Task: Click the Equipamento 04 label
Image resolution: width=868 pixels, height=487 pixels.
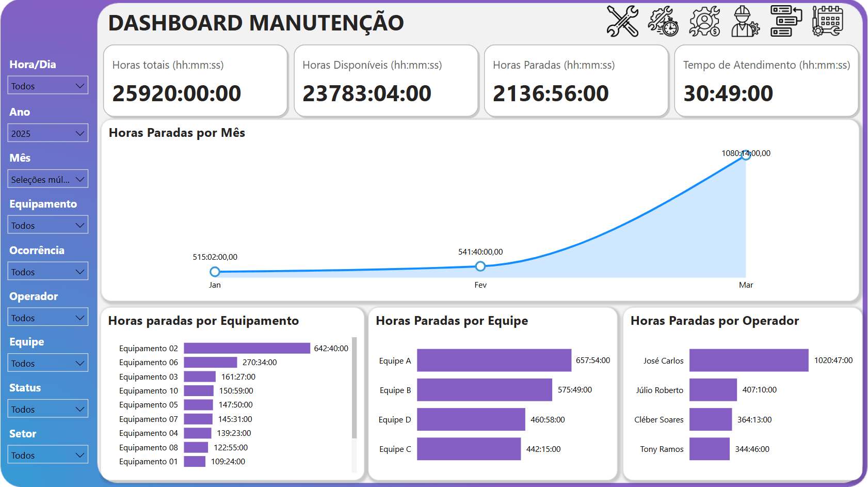Action: (149, 433)
